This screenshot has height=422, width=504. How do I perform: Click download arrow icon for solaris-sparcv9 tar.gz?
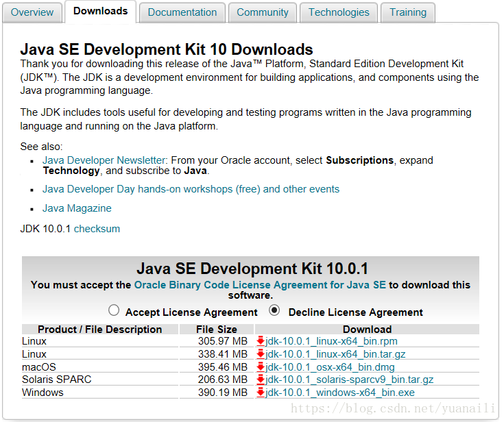pyautogui.click(x=261, y=380)
